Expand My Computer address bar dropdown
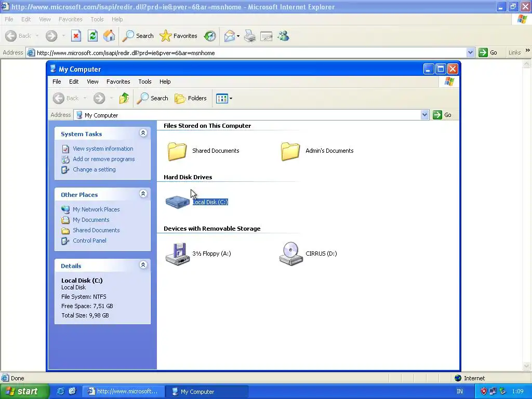Image resolution: width=532 pixels, height=399 pixels. click(x=425, y=115)
